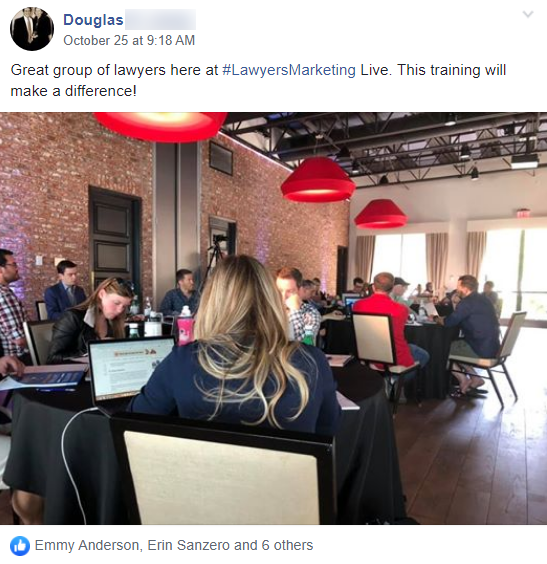Expand the post options chevron menu
547x564 pixels.
coord(528,14)
